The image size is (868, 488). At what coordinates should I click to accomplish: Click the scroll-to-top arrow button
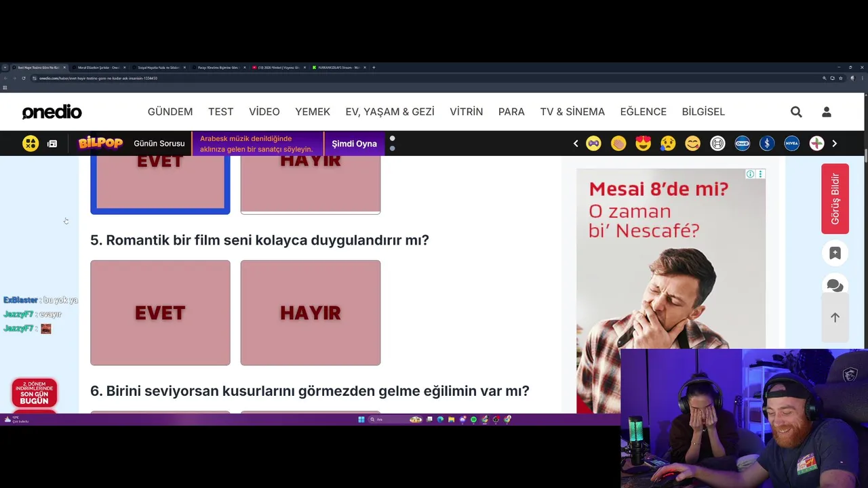click(835, 317)
